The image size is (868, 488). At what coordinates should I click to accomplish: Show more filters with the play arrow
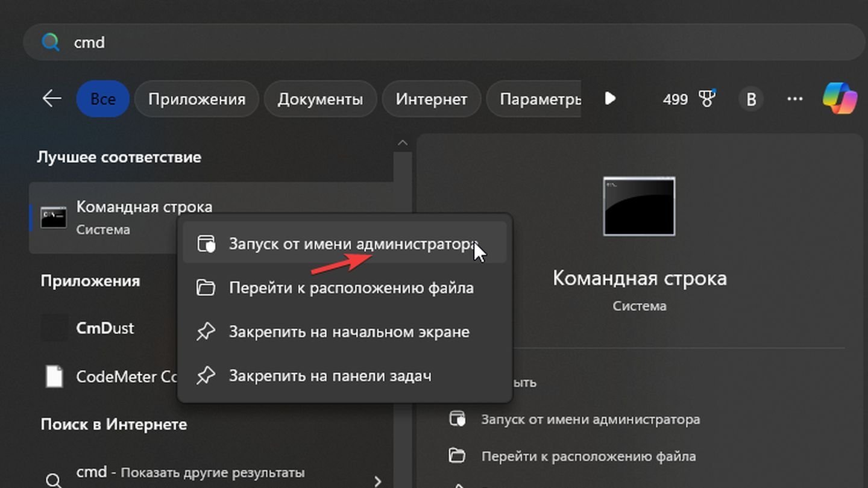point(610,98)
